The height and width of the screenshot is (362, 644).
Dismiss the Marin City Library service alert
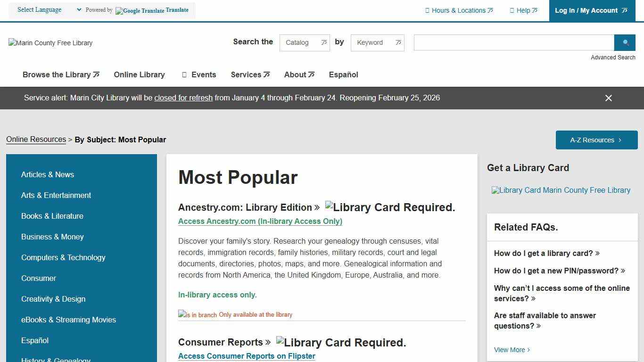608,98
